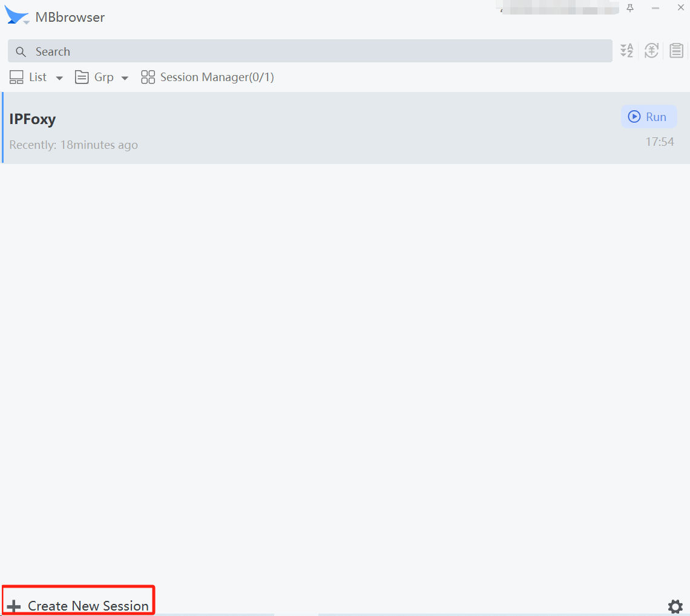
Task: Open Settings via the gear icon
Action: click(x=675, y=606)
